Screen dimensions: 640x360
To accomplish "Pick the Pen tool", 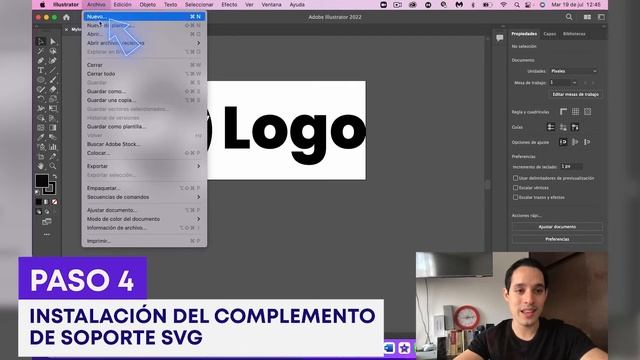I will [41, 60].
